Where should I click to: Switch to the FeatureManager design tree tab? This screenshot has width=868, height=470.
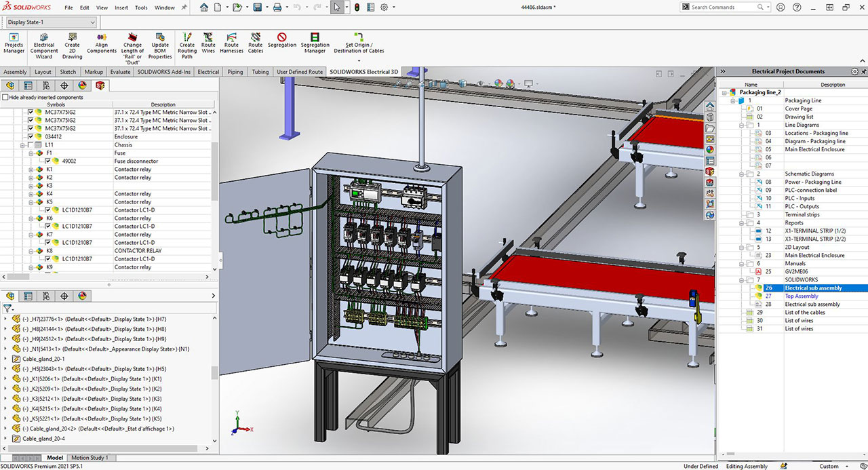[11, 85]
